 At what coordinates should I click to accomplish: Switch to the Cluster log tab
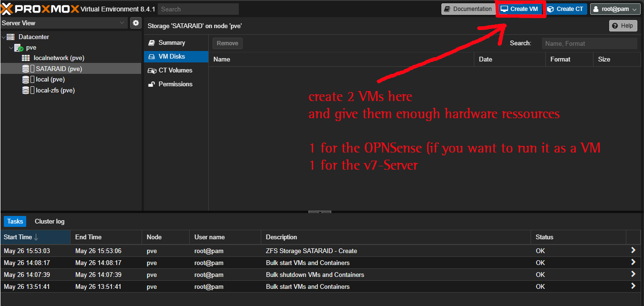(50, 221)
